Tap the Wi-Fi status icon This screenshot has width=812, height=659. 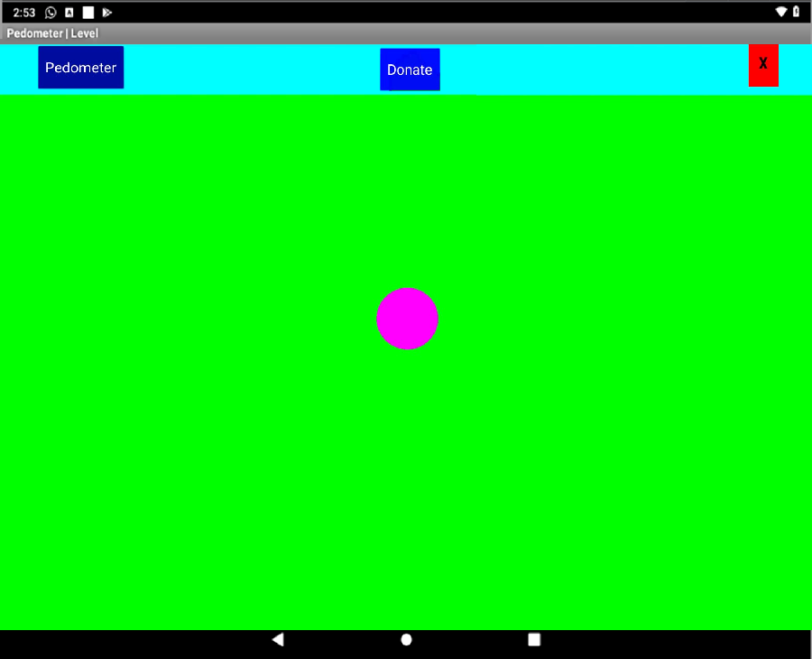coord(781,12)
